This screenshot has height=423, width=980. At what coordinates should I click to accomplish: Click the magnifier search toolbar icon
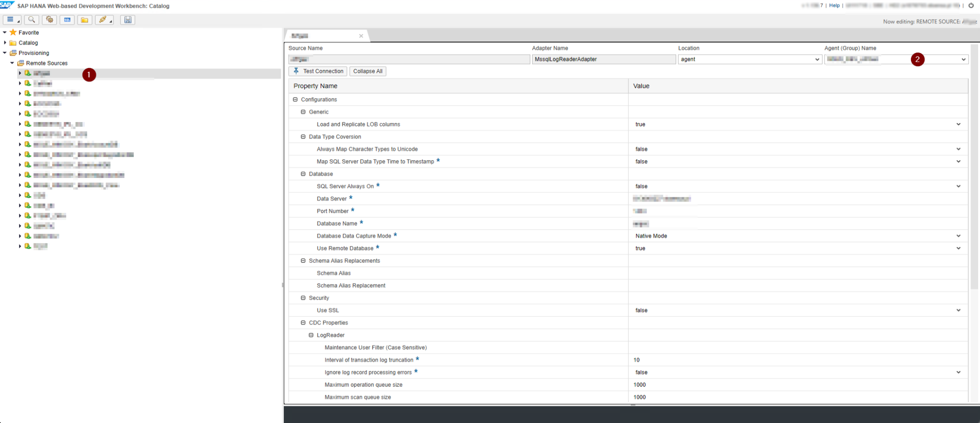click(32, 20)
